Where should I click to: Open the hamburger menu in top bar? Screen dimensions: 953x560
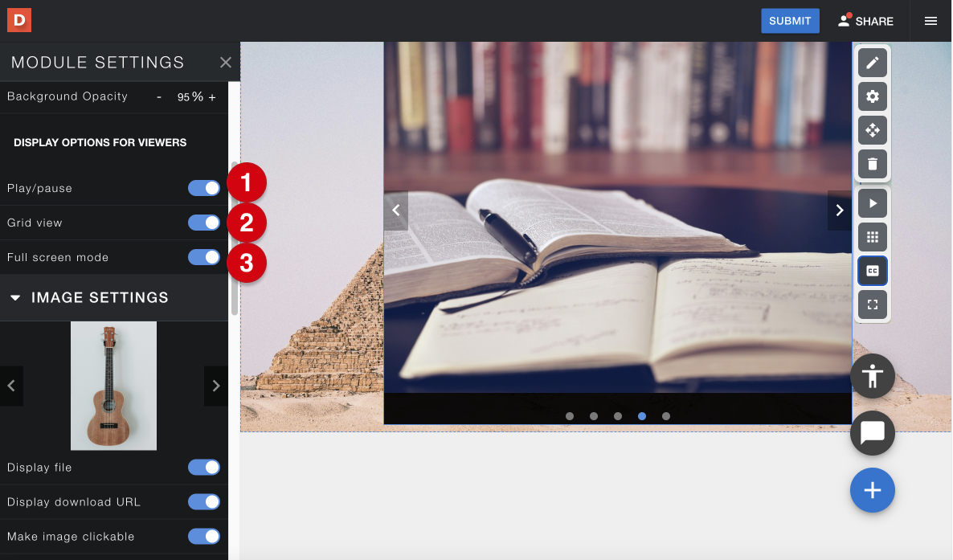(931, 21)
